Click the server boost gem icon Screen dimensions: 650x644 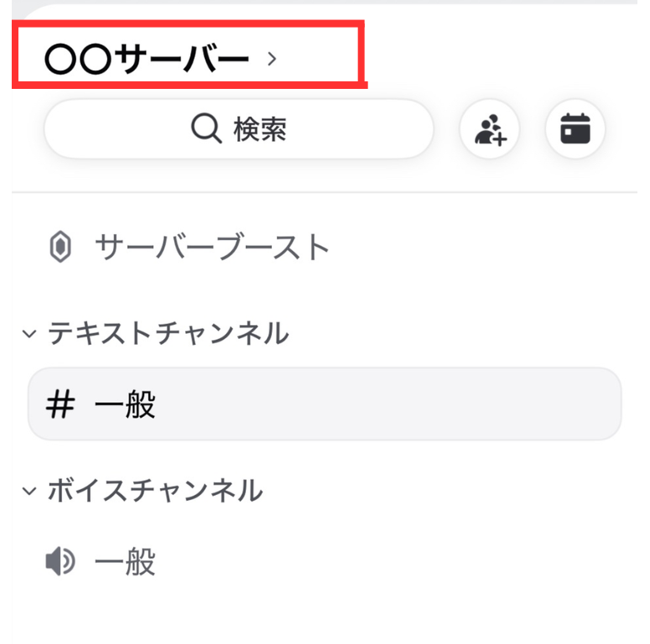(x=60, y=248)
